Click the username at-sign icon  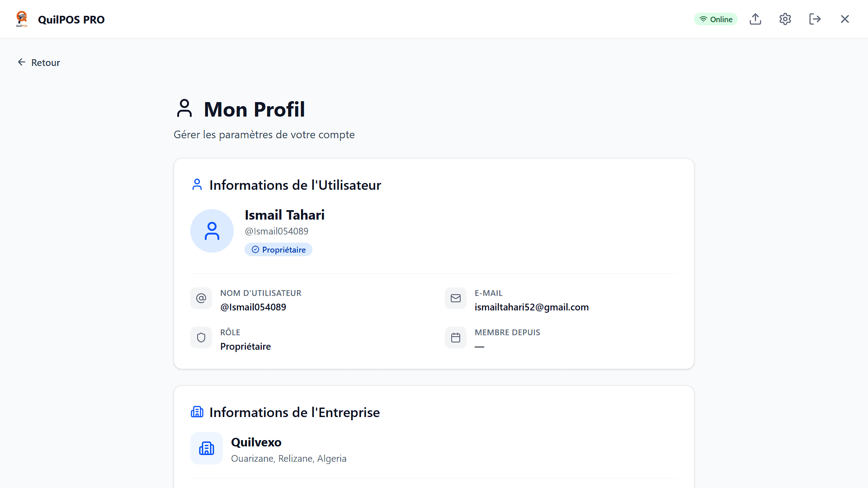201,298
